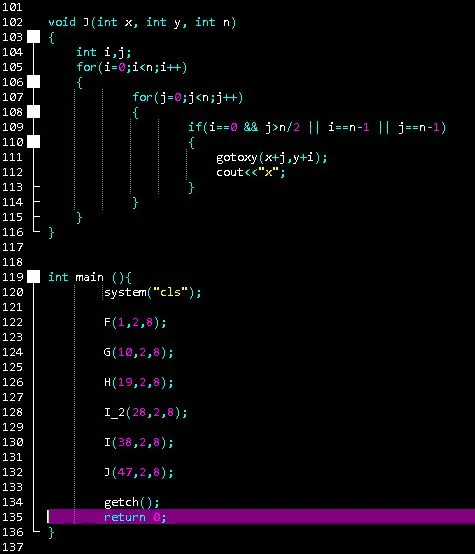Click the 'for(j=0;j<n;j++)' statement
Screen dimensions: 475x554
188,98
